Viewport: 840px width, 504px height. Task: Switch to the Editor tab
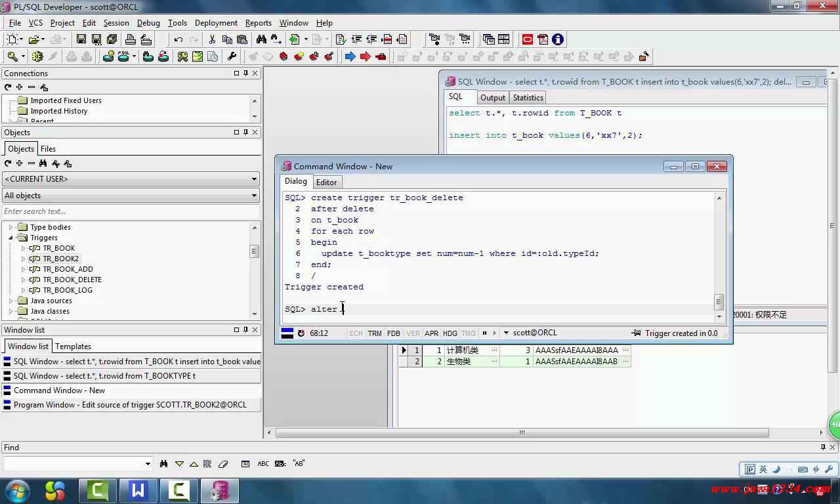tap(326, 182)
